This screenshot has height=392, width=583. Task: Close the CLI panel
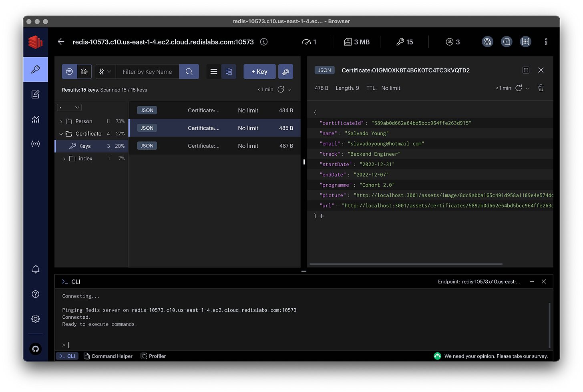[544, 281]
